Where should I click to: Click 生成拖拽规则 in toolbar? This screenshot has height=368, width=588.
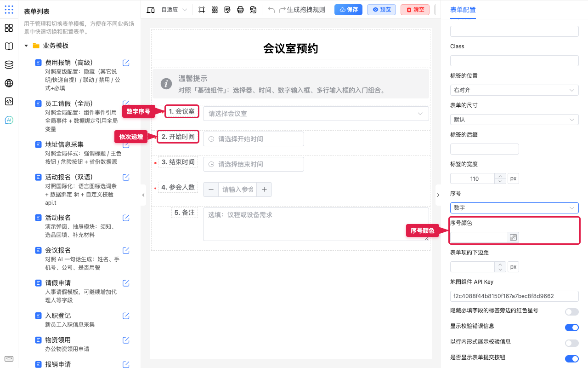pyautogui.click(x=306, y=10)
